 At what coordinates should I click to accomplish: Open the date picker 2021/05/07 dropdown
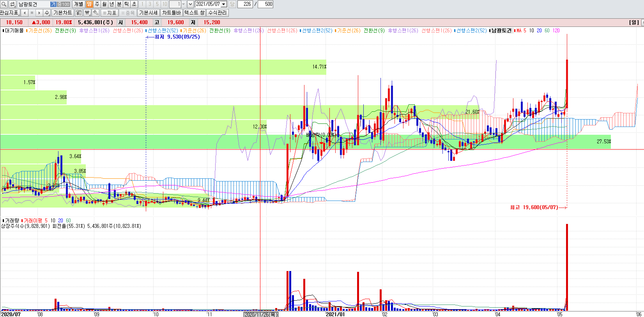tap(224, 4)
